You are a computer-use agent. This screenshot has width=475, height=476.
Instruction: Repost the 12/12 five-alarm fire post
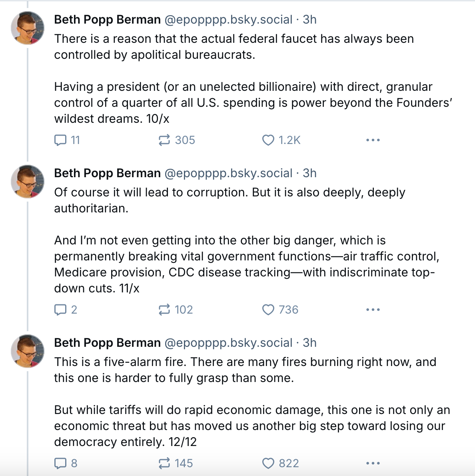164,463
